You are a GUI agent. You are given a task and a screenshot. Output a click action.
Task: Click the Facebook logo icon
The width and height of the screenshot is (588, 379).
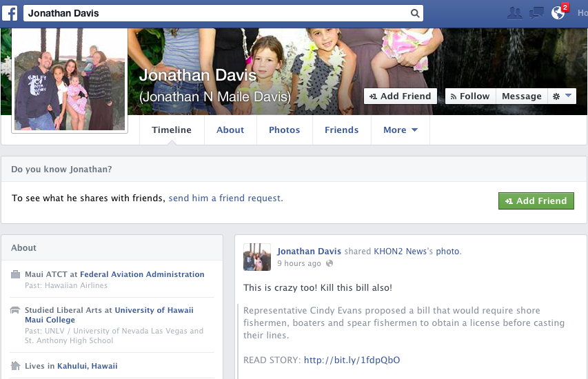10,13
